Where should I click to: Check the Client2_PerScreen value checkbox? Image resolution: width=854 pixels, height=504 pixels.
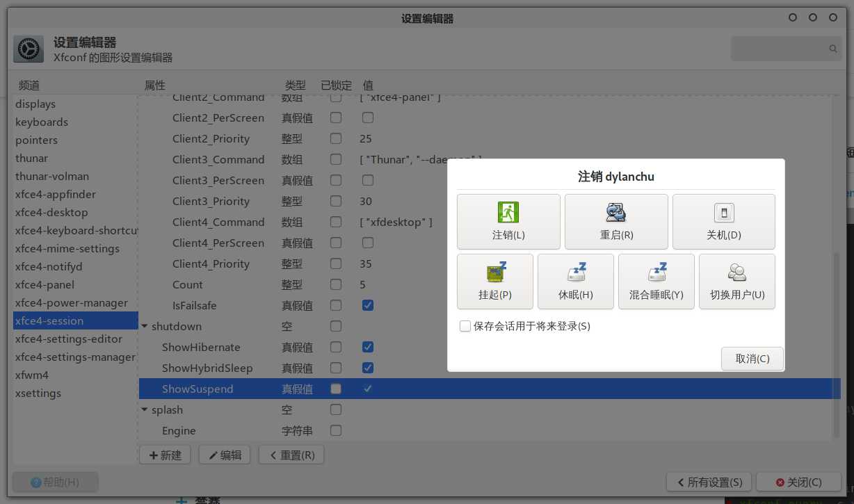(368, 117)
